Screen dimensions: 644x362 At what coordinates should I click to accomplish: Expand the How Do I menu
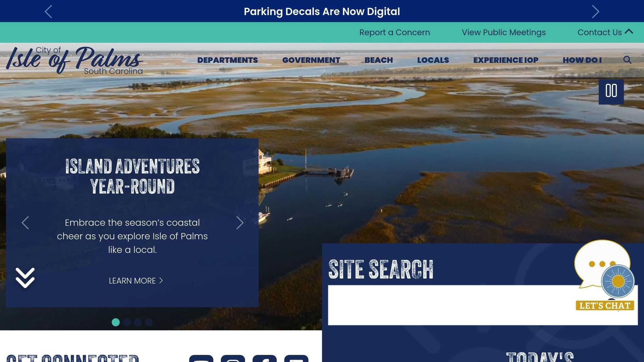coord(582,60)
